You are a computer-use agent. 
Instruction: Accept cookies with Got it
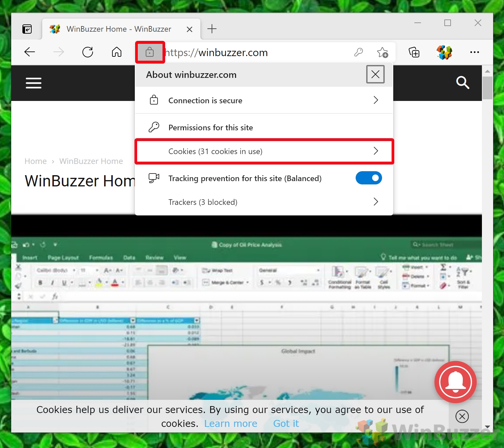286,424
